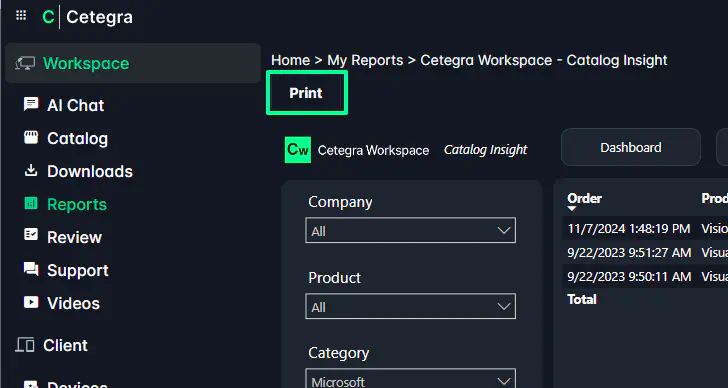The image size is (728, 388).
Task: Click the Company dropdown chevron arrow
Action: 503,230
